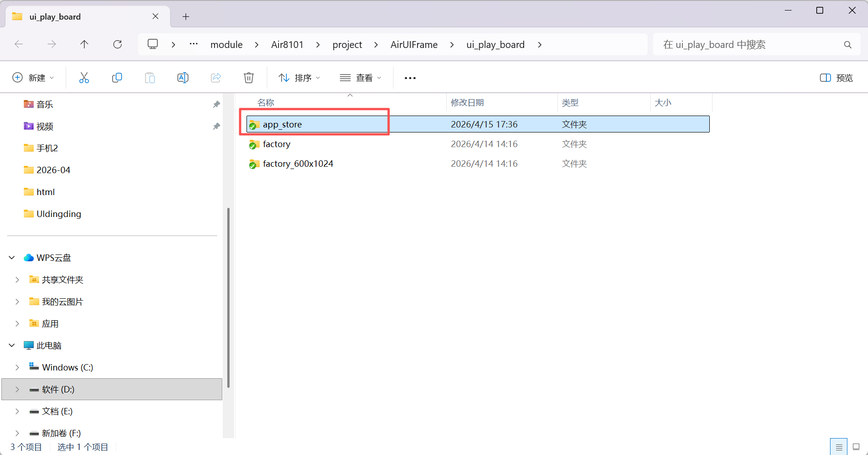Expand the 文档 (E:) drive node
This screenshot has width=868, height=455.
tap(17, 412)
